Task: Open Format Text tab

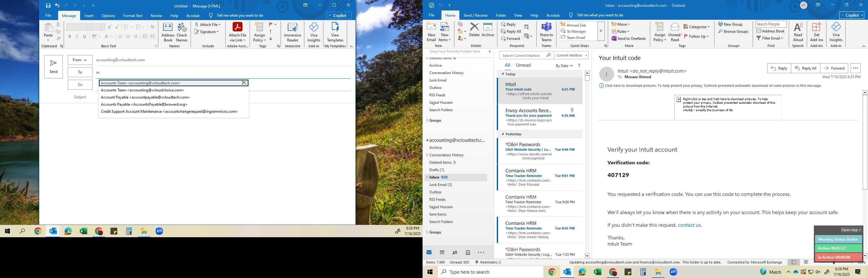Action: tap(132, 15)
